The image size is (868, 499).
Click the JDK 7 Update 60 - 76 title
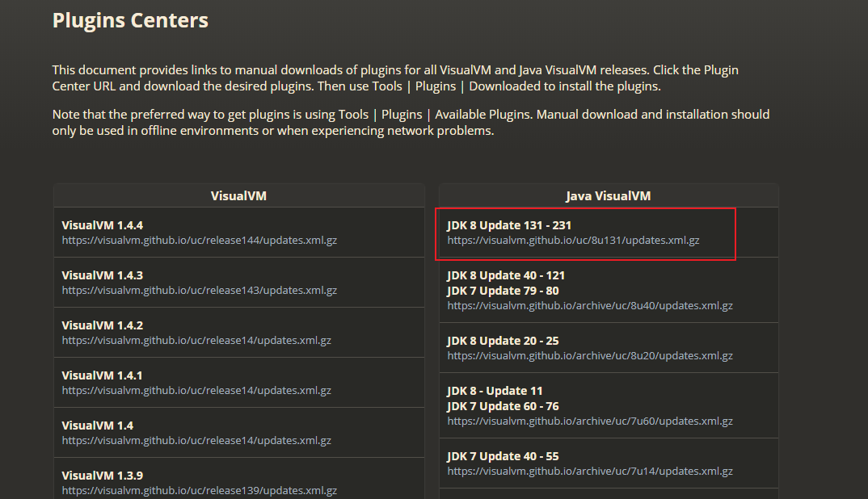[x=504, y=407]
